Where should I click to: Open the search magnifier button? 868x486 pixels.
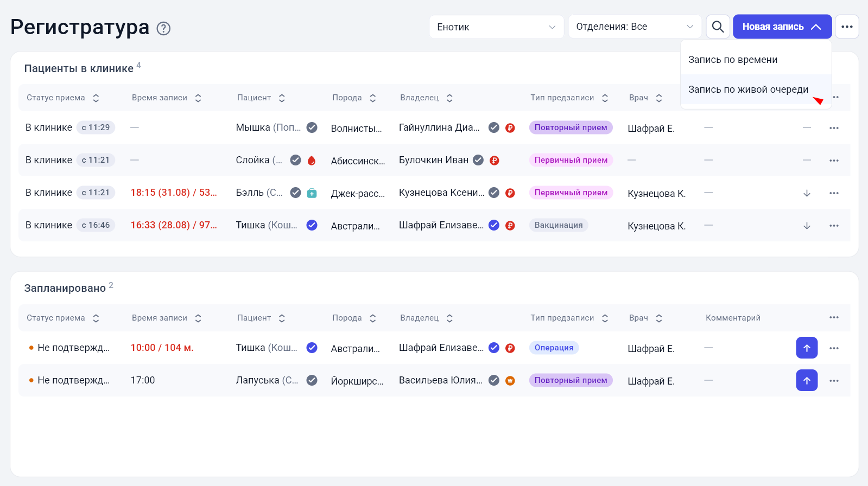[x=718, y=27]
